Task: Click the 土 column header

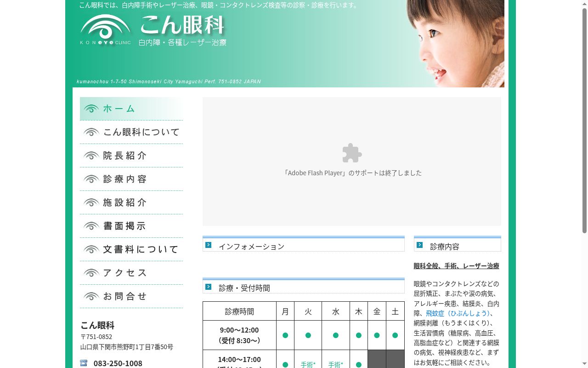Action: (395, 311)
